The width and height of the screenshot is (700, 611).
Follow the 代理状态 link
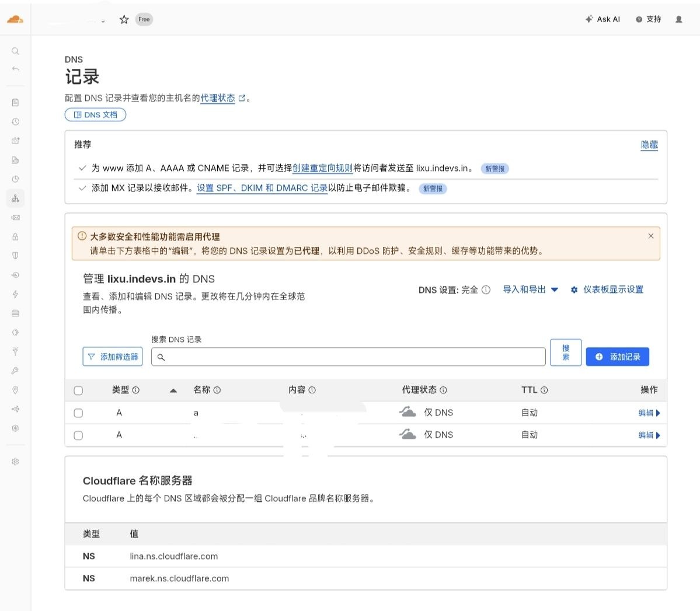(x=218, y=97)
